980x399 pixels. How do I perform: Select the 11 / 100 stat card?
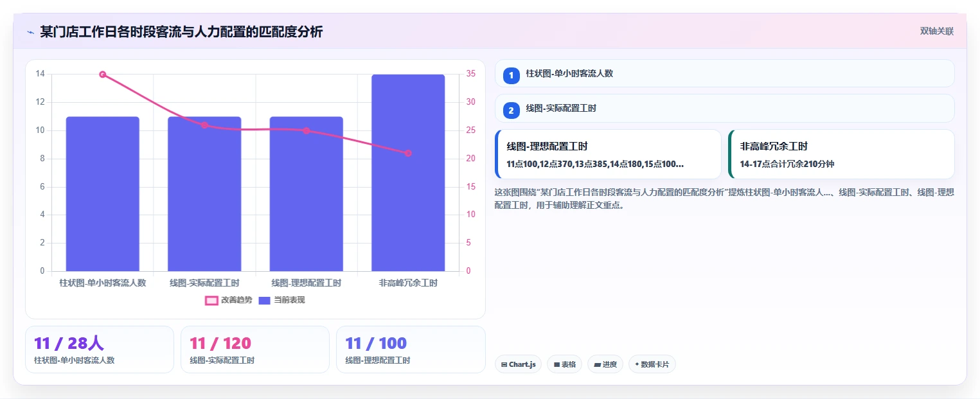(411, 350)
